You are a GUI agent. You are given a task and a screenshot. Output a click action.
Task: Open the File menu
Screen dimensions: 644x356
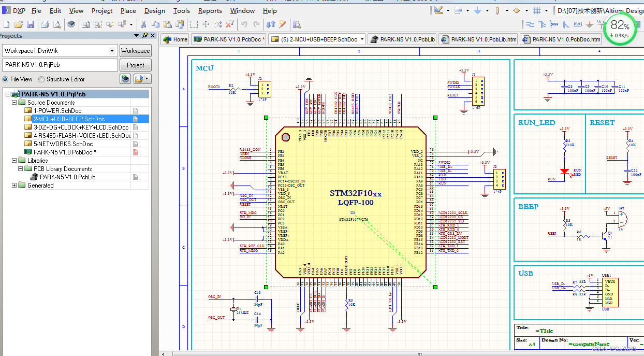[36, 10]
